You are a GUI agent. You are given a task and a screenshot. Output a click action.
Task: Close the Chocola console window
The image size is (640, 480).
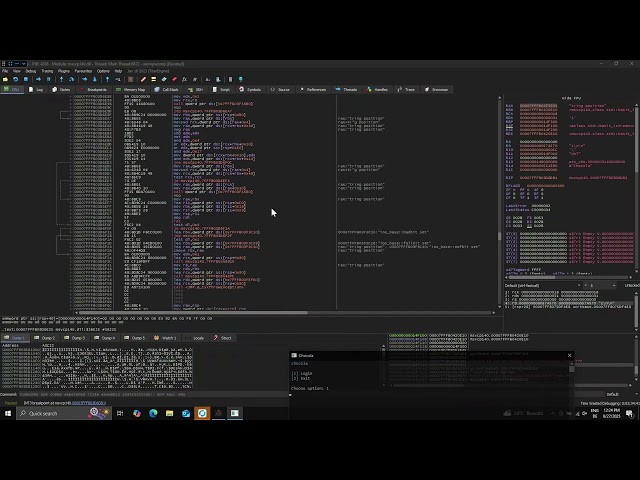[x=569, y=356]
